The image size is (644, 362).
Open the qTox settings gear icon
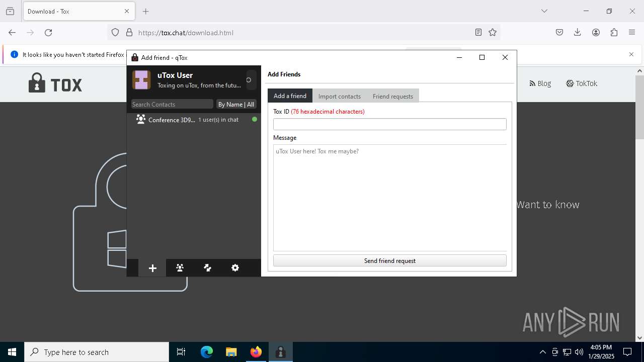tap(235, 268)
